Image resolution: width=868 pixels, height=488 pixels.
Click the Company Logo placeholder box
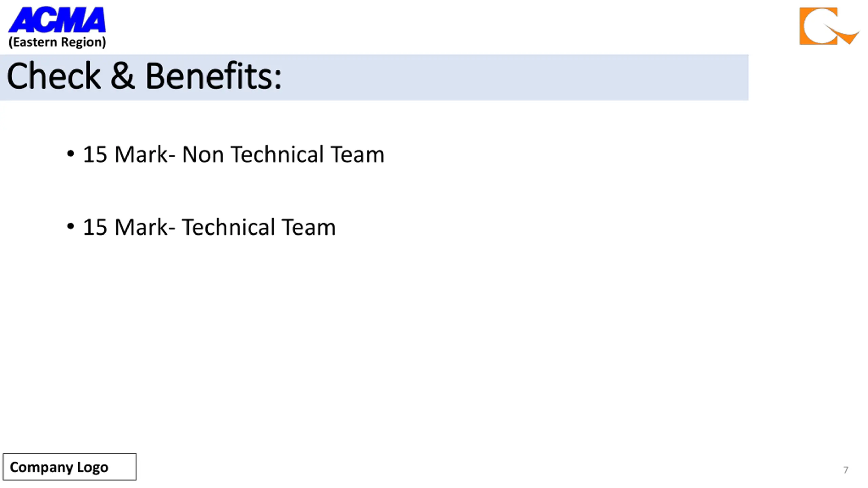click(x=70, y=467)
